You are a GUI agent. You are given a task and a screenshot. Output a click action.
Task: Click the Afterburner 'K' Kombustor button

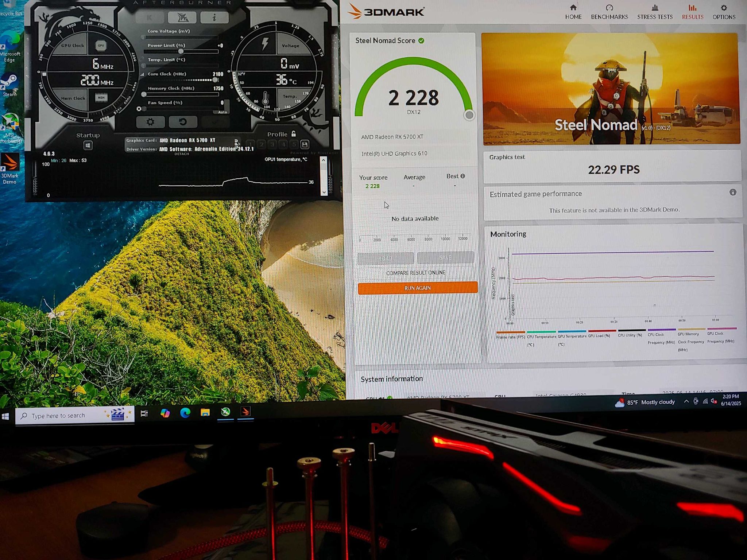click(150, 17)
